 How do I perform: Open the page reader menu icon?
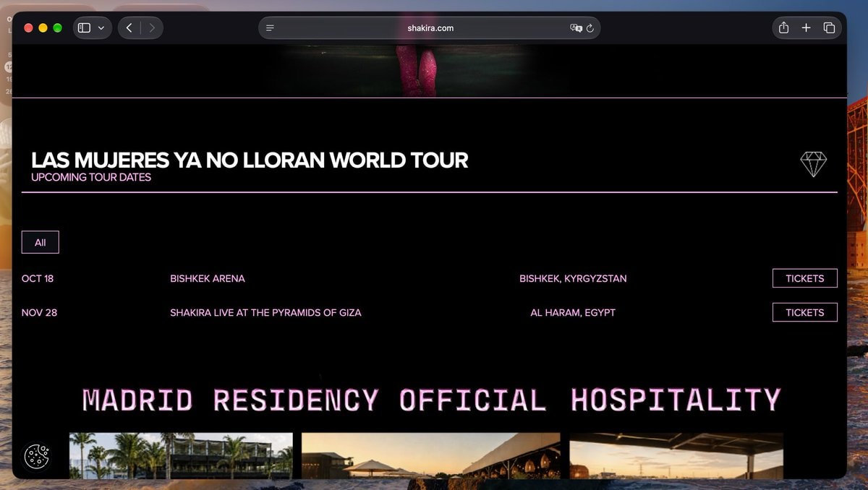270,28
